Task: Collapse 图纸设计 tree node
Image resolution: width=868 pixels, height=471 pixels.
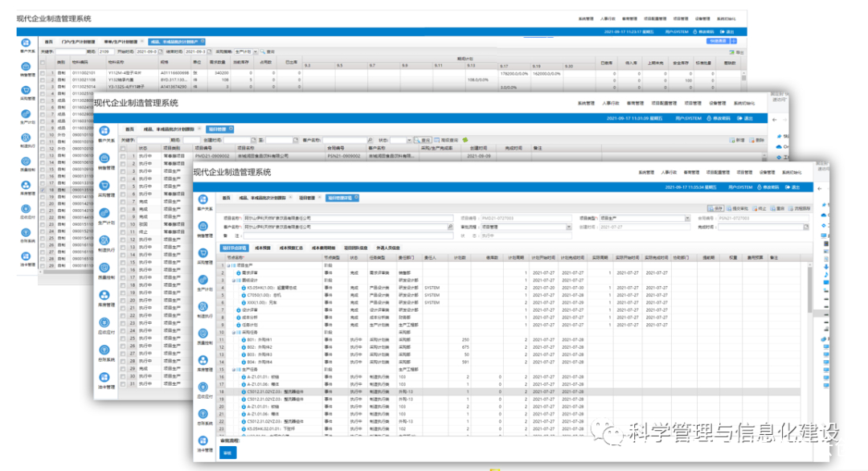Action: click(234, 281)
